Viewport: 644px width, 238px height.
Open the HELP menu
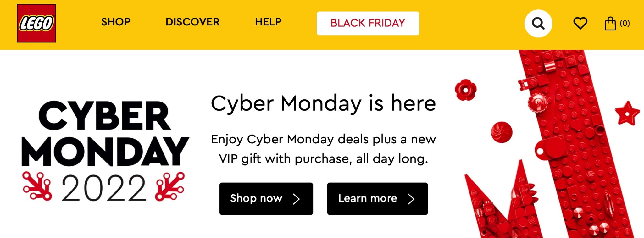268,22
